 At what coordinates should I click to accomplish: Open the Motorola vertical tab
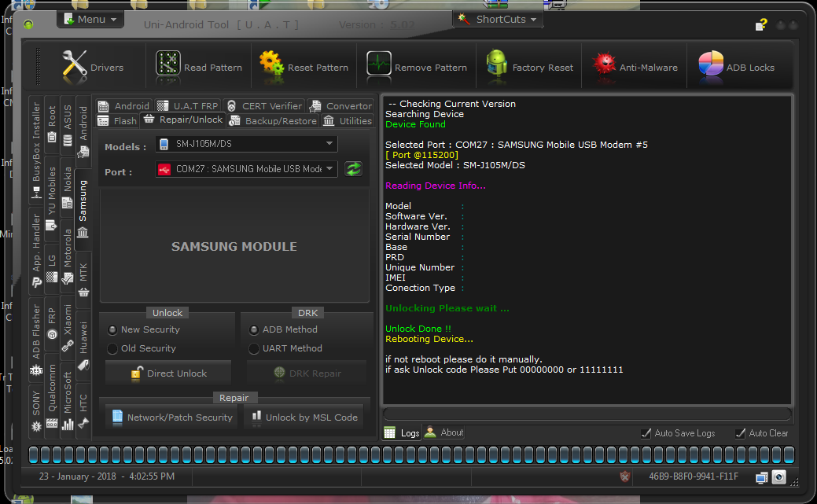(x=67, y=256)
